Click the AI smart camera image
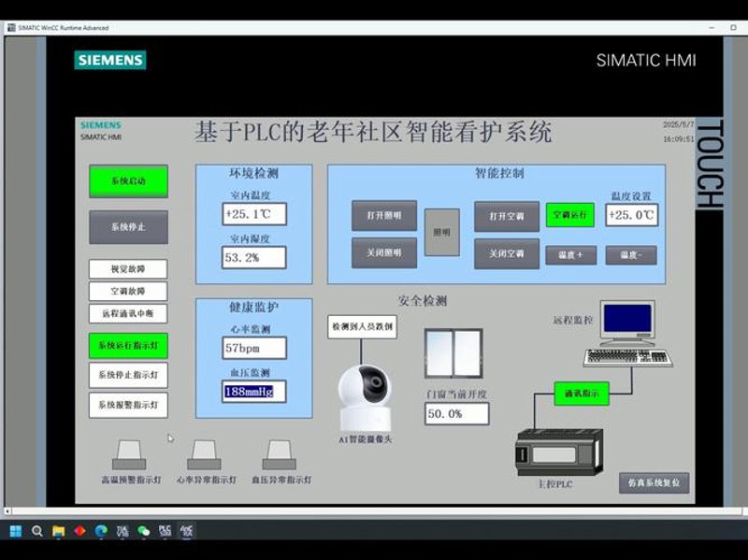Image resolution: width=748 pixels, height=560 pixels. [366, 398]
